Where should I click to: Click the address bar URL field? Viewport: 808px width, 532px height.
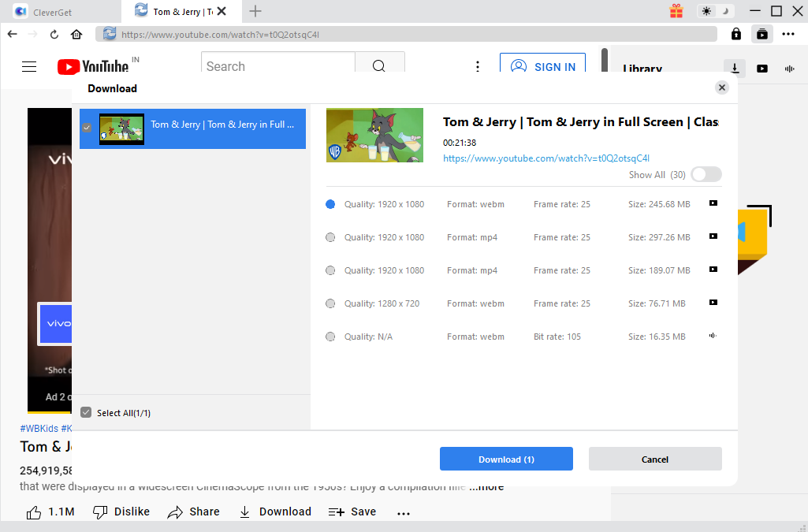[x=406, y=35]
